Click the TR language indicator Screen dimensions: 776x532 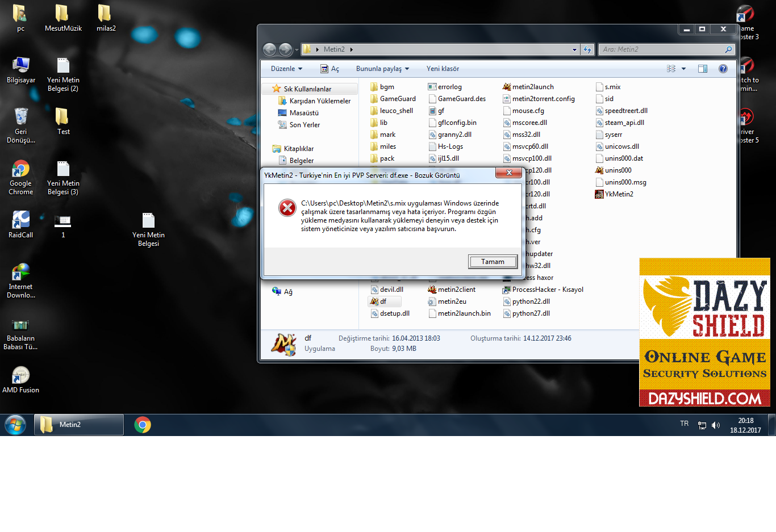click(x=684, y=424)
